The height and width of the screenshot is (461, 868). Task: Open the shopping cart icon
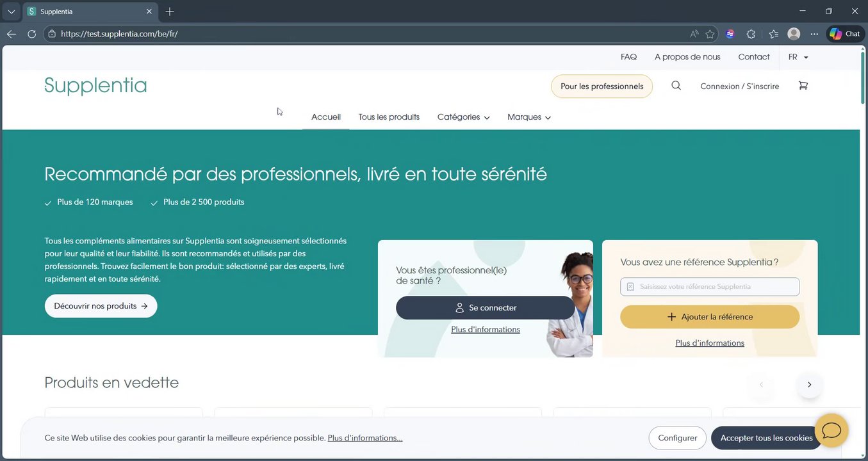[803, 86]
